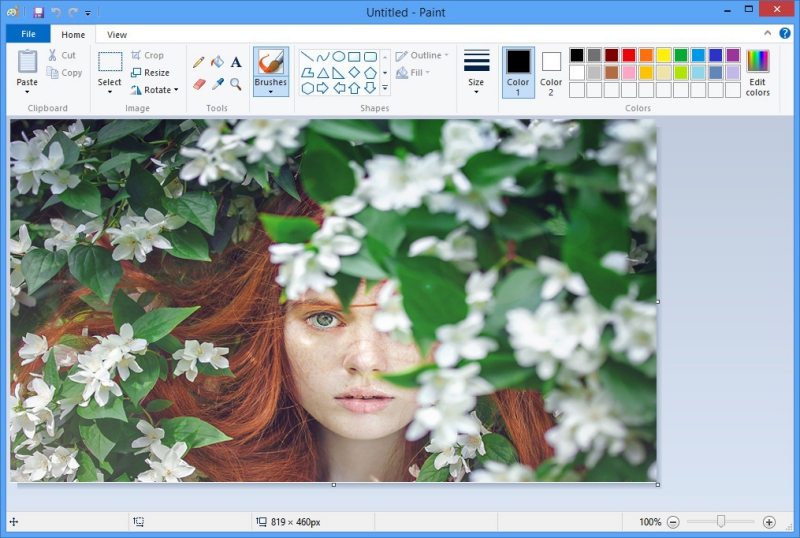Toggle Color 1 as active color
Image resolution: width=800 pixels, height=538 pixels.
coord(518,72)
